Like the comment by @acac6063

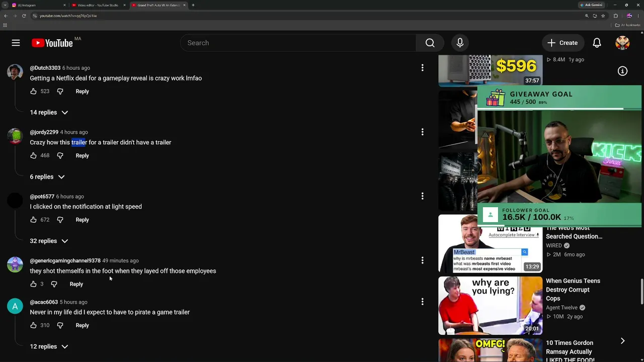click(33, 325)
